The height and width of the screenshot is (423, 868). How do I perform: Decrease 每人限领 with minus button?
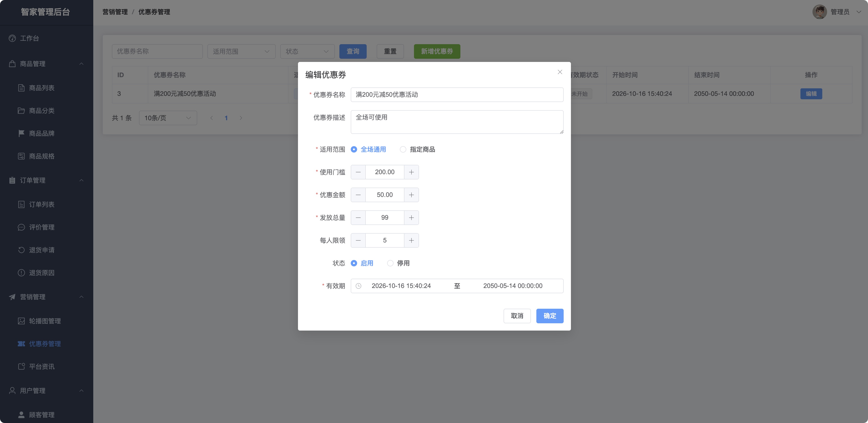358,240
